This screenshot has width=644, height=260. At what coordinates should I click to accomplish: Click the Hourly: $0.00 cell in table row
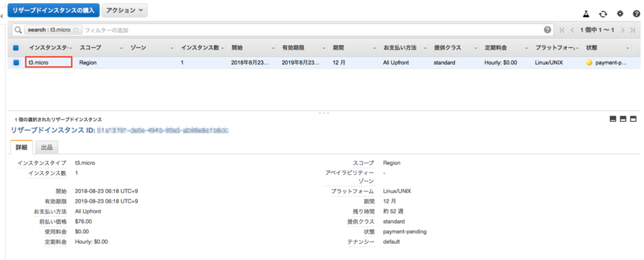(501, 63)
